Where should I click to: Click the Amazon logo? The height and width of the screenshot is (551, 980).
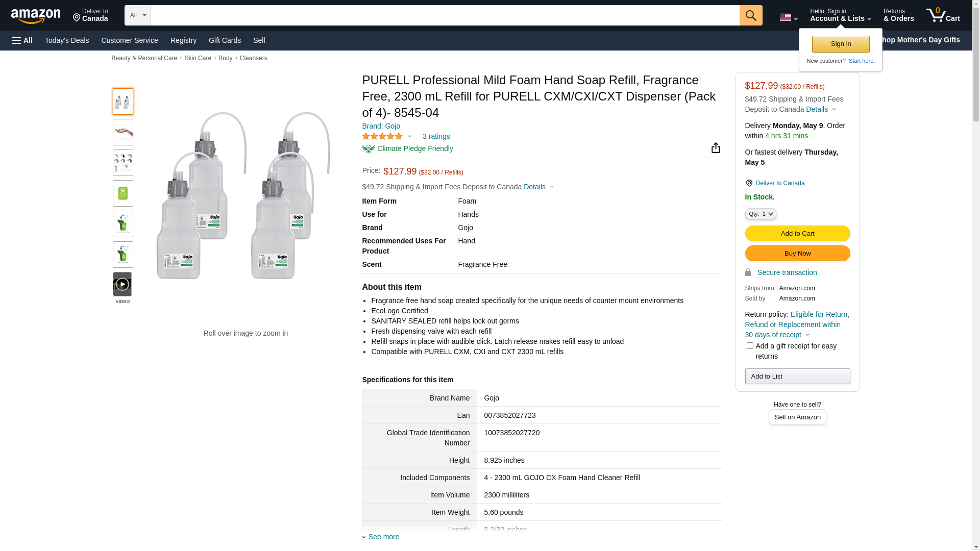click(x=36, y=16)
